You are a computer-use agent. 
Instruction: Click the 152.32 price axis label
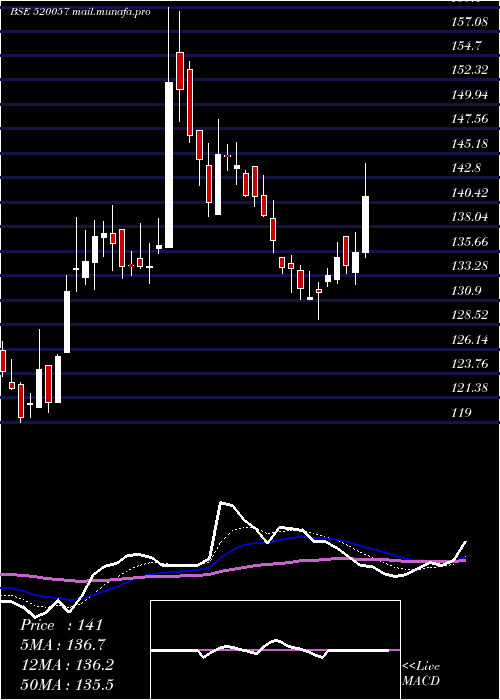click(468, 70)
